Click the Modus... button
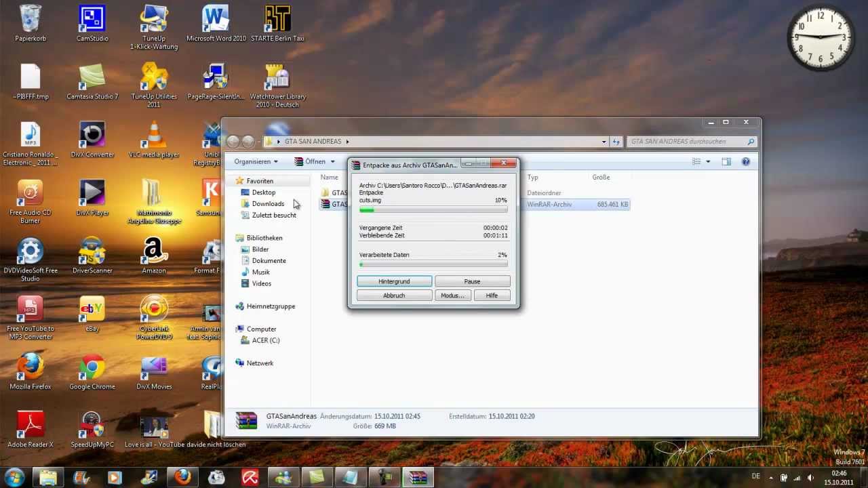The image size is (868, 488). coord(452,296)
